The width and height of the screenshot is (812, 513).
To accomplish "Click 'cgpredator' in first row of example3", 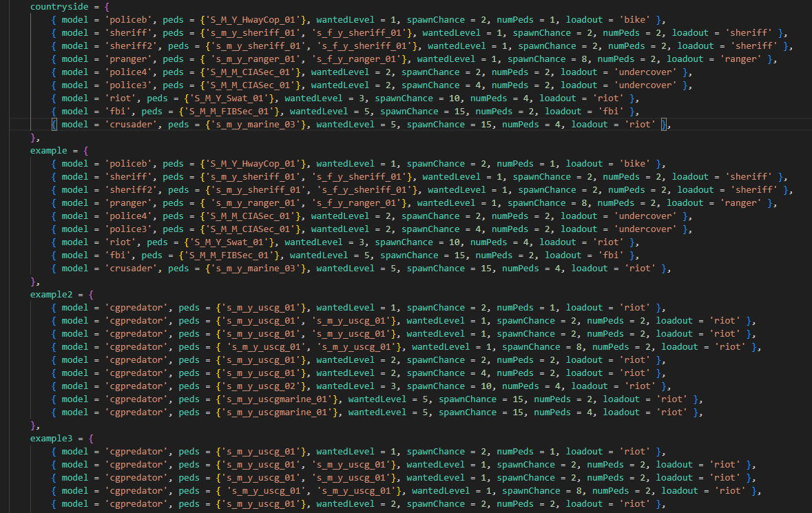I will pos(137,452).
